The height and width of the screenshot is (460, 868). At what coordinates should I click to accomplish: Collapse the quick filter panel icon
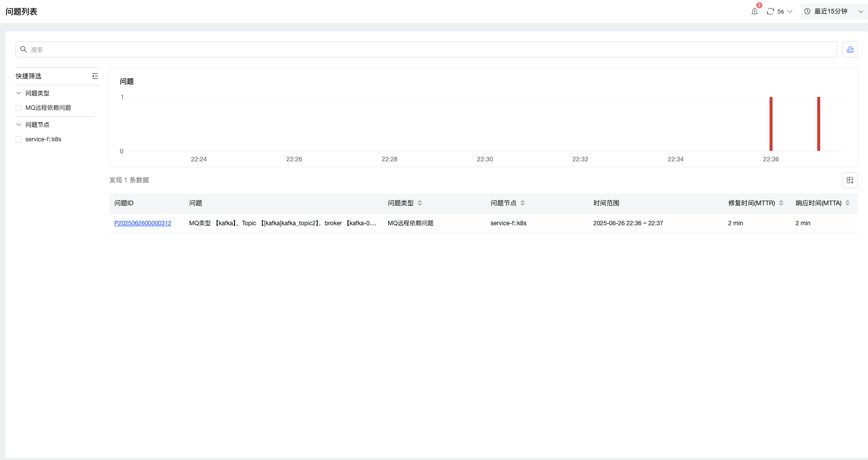95,76
